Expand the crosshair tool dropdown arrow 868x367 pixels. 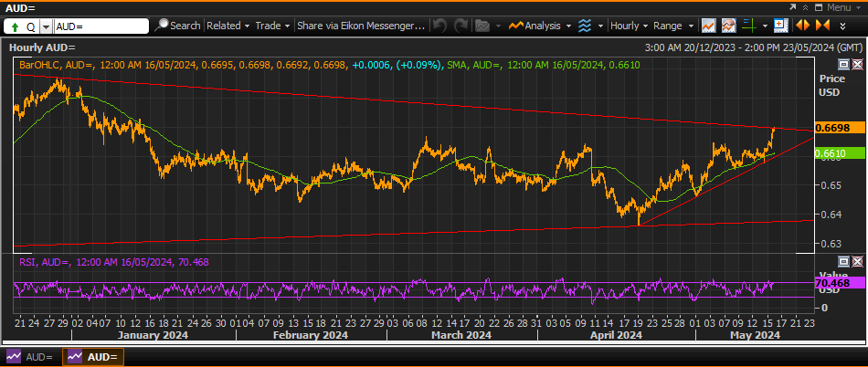tap(765, 26)
